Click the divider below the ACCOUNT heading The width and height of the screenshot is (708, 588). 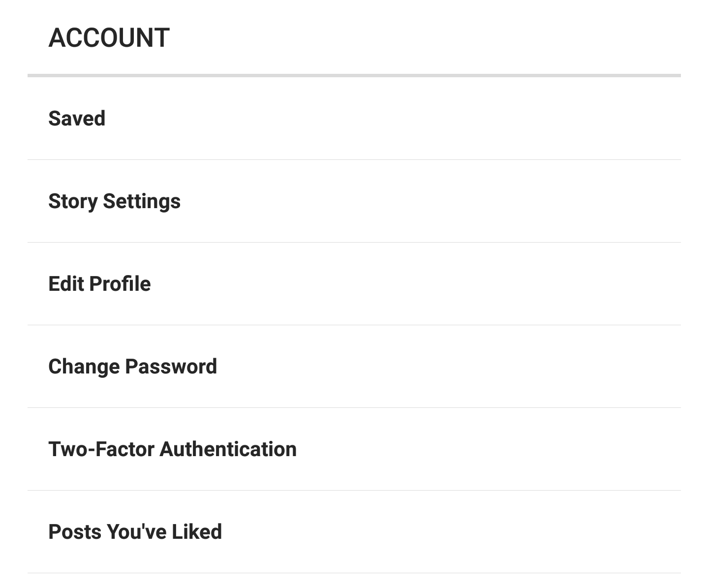pyautogui.click(x=354, y=75)
